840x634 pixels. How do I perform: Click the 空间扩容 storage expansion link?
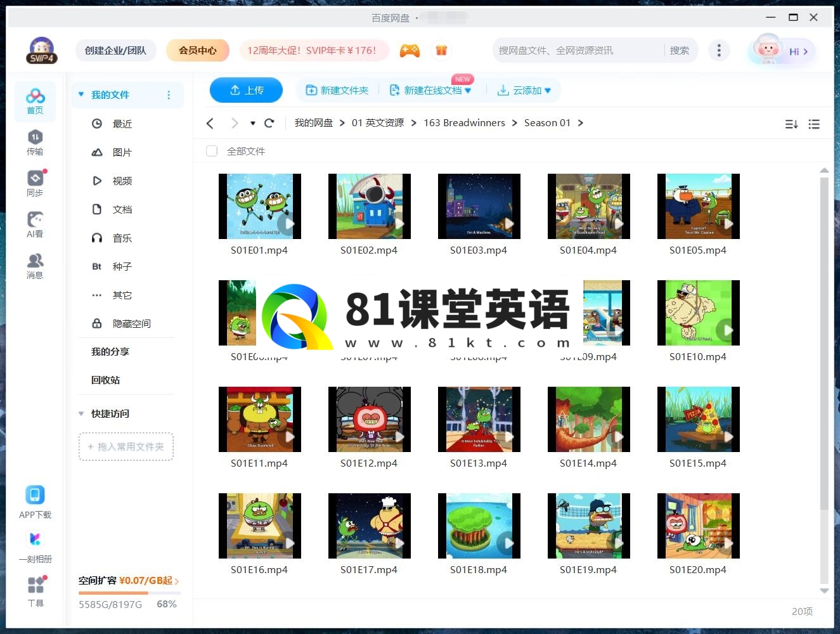[x=129, y=581]
